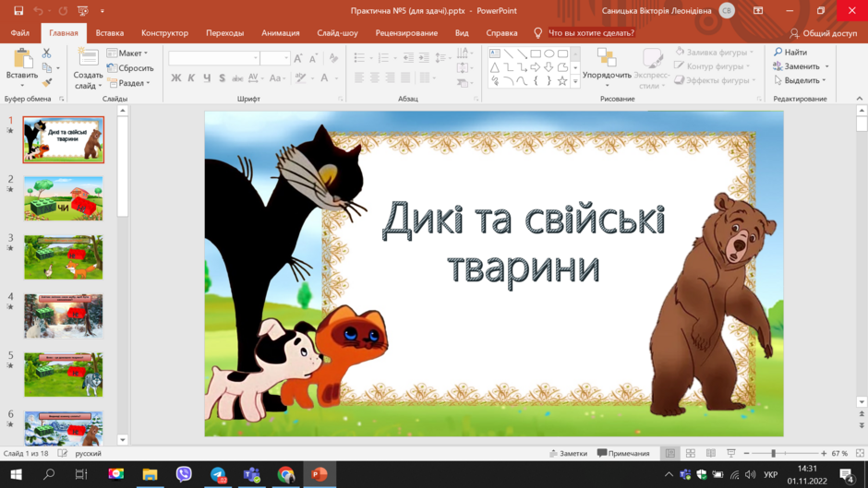Click the Save icon in quick access toolbar

pos(18,10)
